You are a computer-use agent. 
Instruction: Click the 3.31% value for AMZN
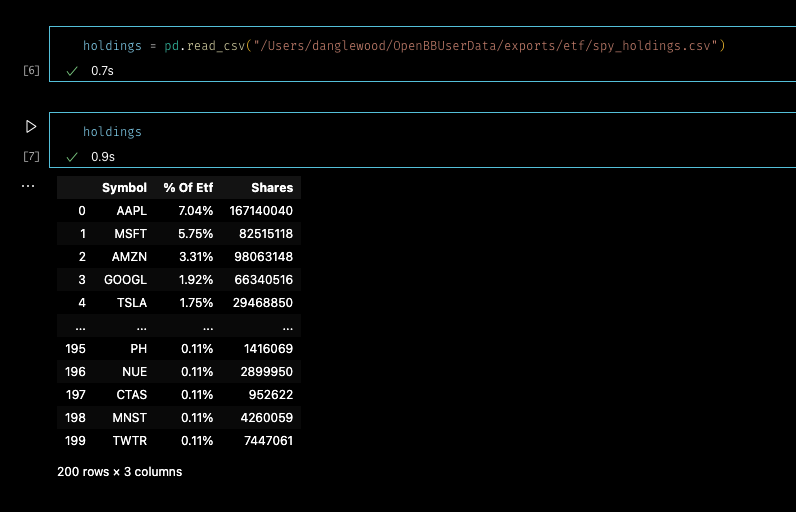click(196, 257)
